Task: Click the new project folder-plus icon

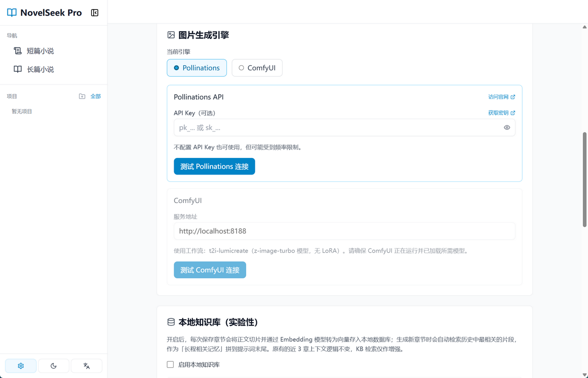Action: 82,96
